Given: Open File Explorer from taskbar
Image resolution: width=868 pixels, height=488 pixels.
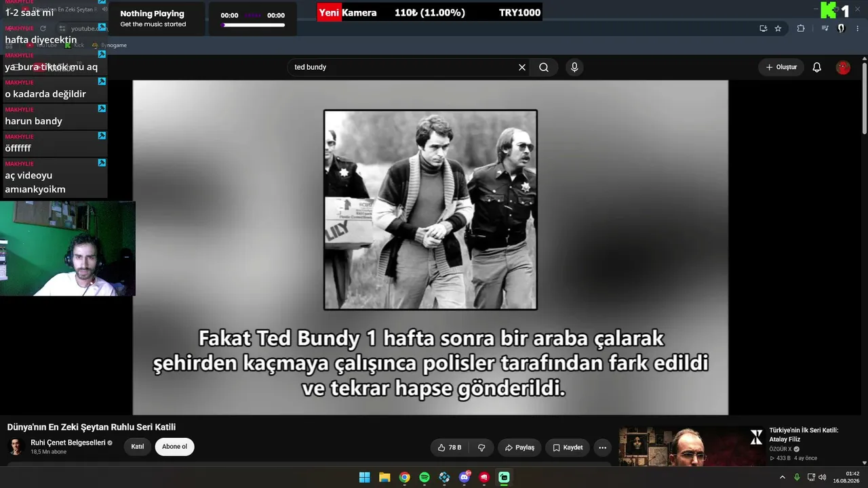Looking at the screenshot, I should (384, 477).
